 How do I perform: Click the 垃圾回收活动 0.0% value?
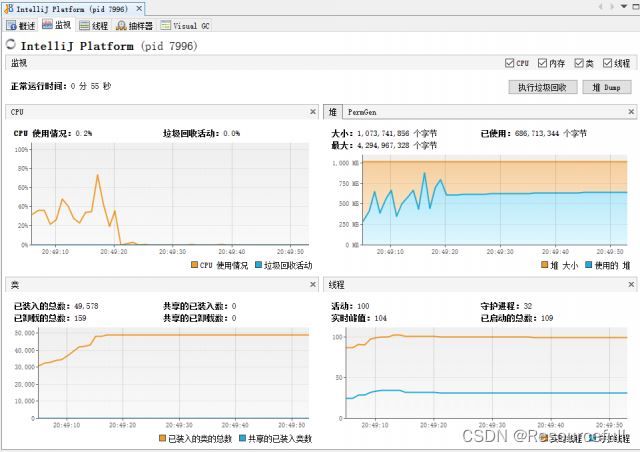click(231, 134)
